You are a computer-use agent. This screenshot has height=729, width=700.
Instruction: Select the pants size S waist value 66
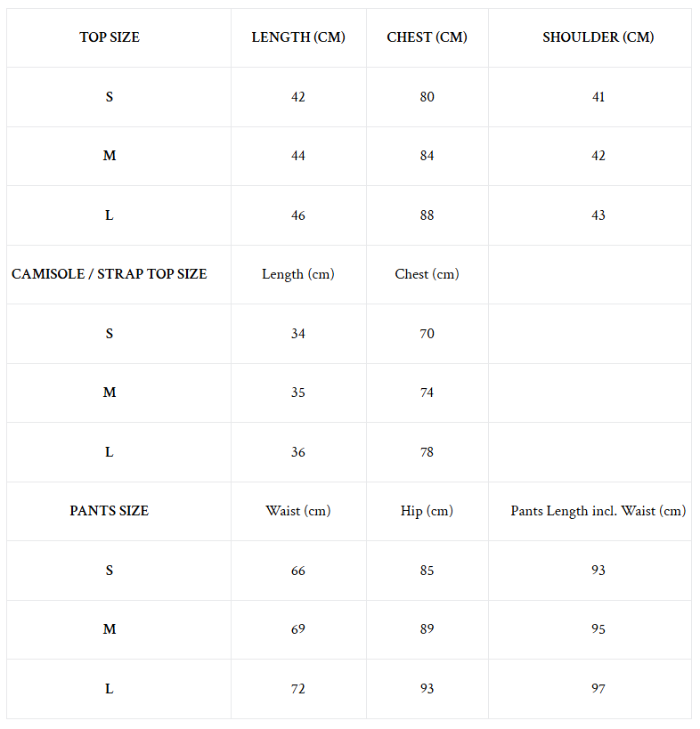pos(298,571)
